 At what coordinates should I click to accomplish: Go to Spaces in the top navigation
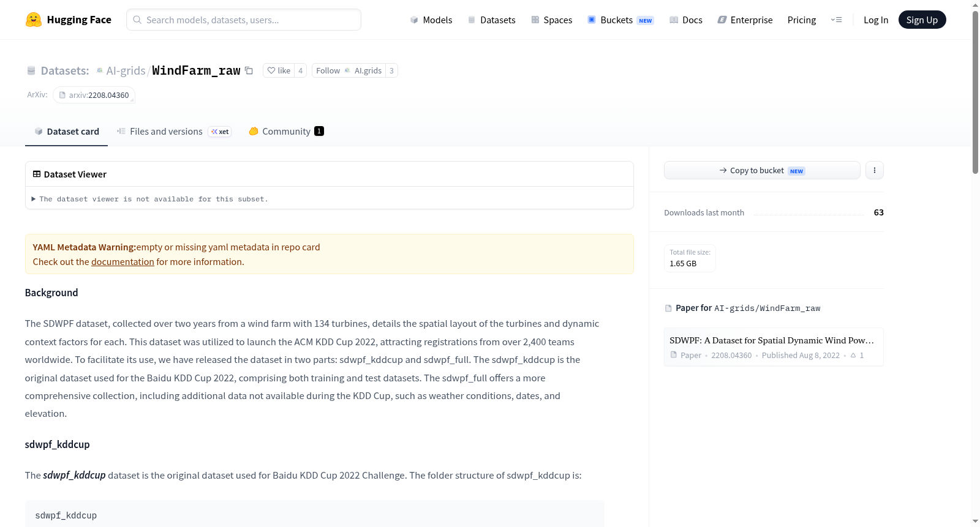551,20
